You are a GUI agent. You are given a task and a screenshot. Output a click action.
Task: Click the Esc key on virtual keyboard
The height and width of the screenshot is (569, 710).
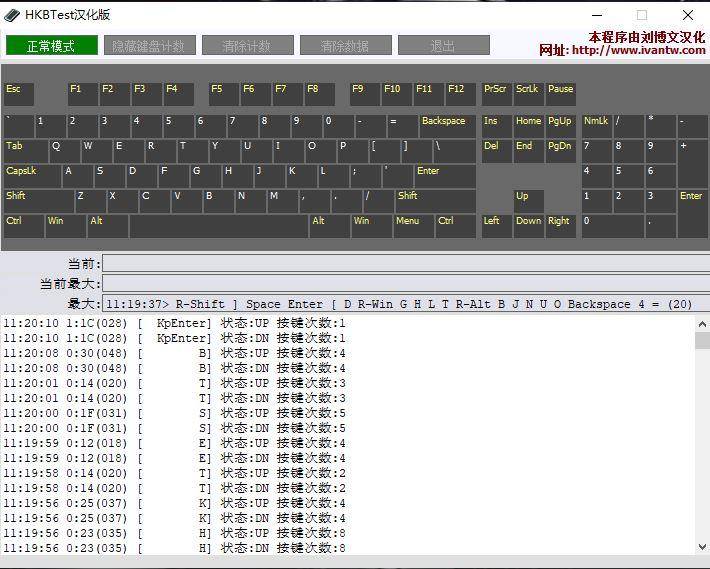point(19,94)
